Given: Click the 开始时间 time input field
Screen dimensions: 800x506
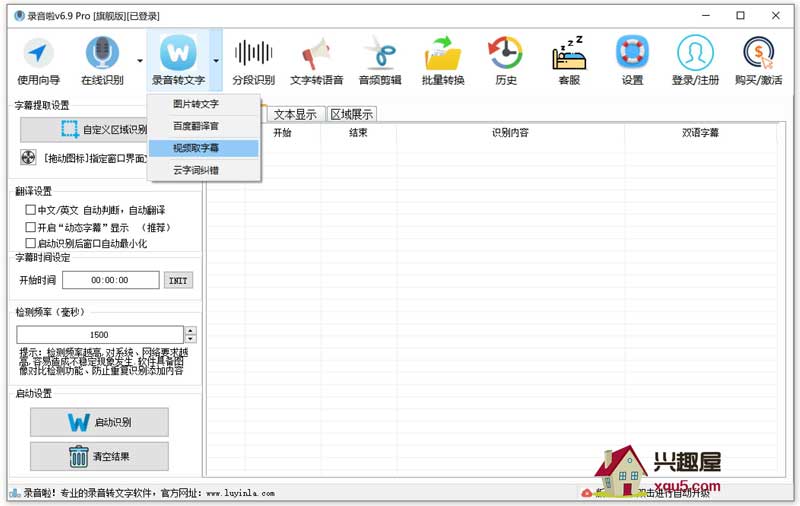Looking at the screenshot, I should coord(110,280).
